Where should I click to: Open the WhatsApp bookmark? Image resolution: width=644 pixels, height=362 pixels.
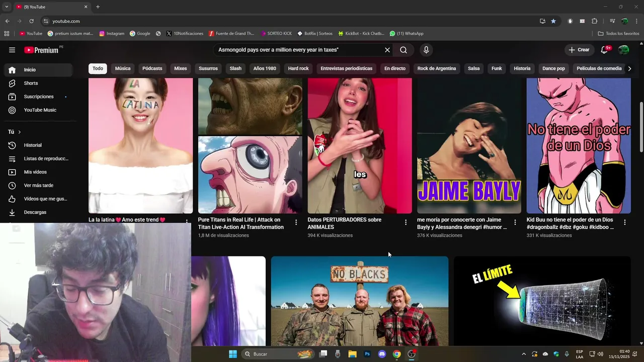407,34
